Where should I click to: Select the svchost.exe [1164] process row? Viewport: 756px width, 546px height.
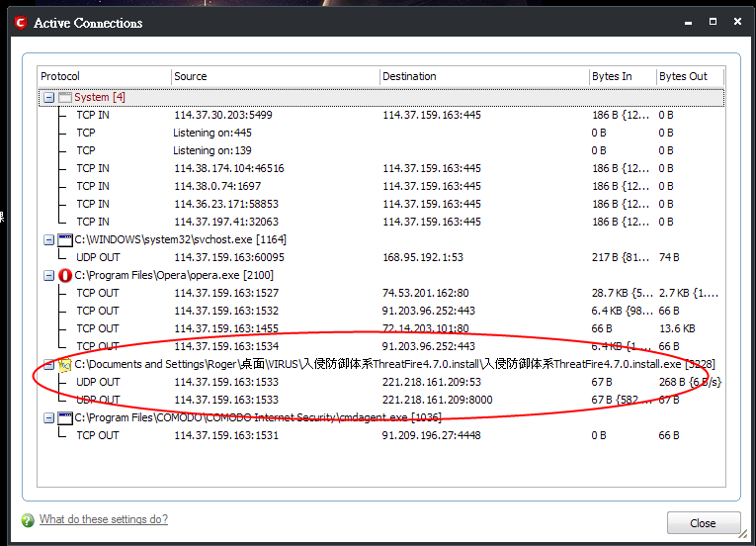[x=380, y=240]
